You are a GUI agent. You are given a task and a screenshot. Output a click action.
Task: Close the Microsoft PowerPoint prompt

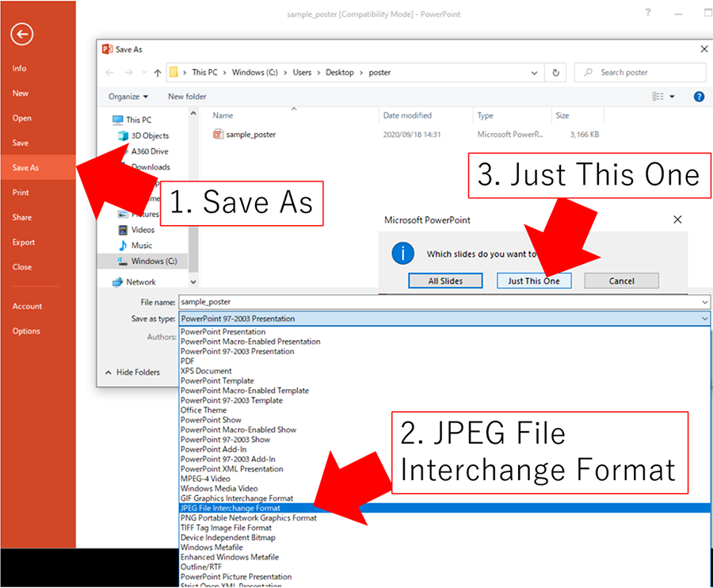pos(677,220)
